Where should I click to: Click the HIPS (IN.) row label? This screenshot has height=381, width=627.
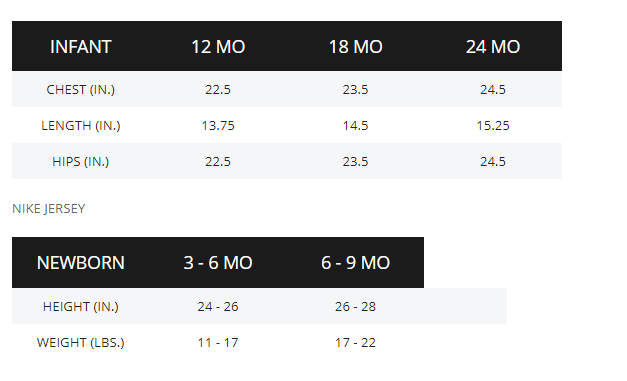tap(80, 162)
